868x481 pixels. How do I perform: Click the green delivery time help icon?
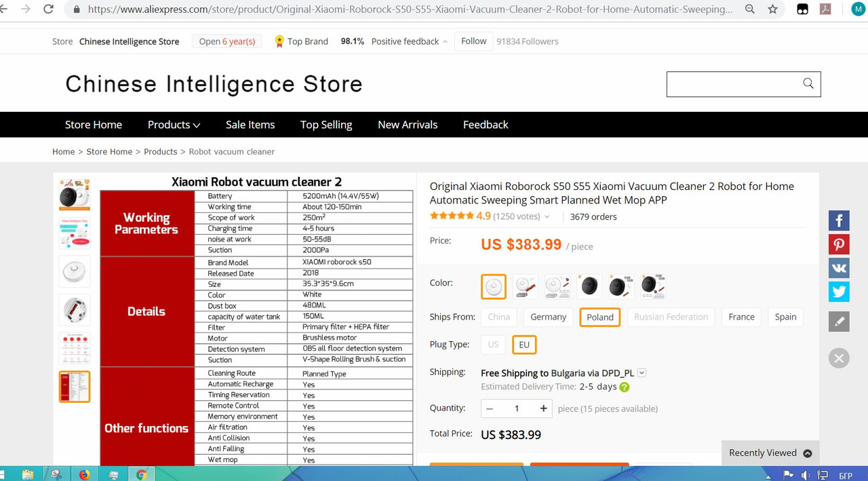tap(624, 387)
